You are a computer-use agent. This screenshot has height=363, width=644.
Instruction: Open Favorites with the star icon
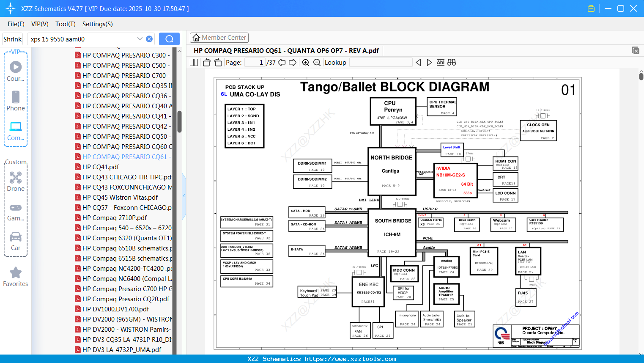(16, 277)
